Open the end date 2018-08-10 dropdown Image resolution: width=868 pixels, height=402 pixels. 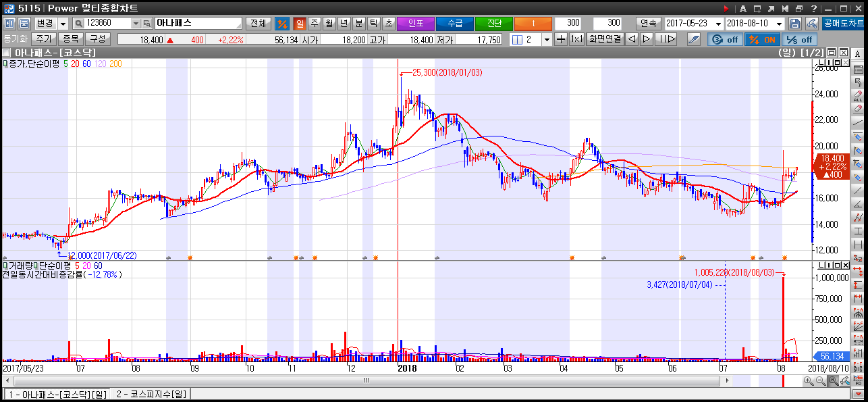pos(780,23)
